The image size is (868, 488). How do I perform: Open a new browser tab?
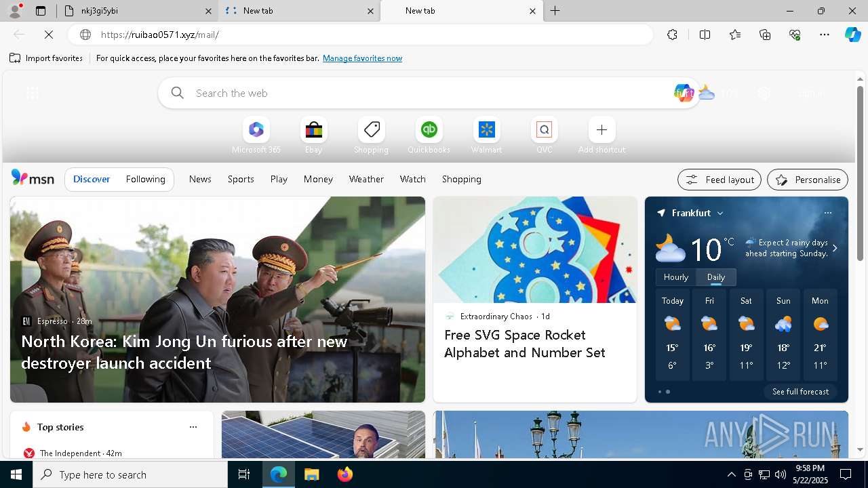coord(555,11)
